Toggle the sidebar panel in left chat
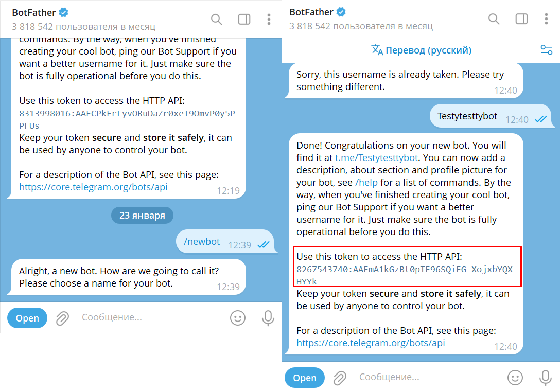The image size is (560, 392). pos(244,20)
